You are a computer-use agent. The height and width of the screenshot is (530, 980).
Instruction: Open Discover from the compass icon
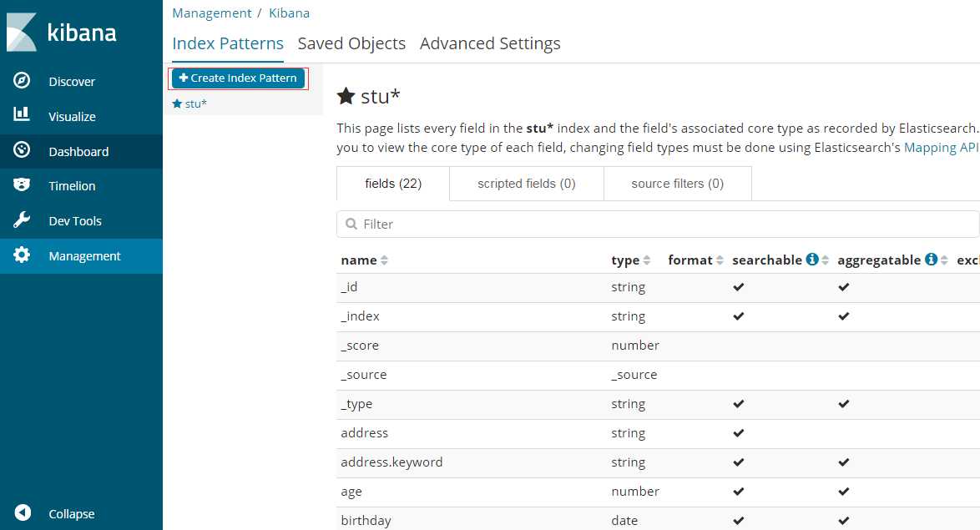22,81
